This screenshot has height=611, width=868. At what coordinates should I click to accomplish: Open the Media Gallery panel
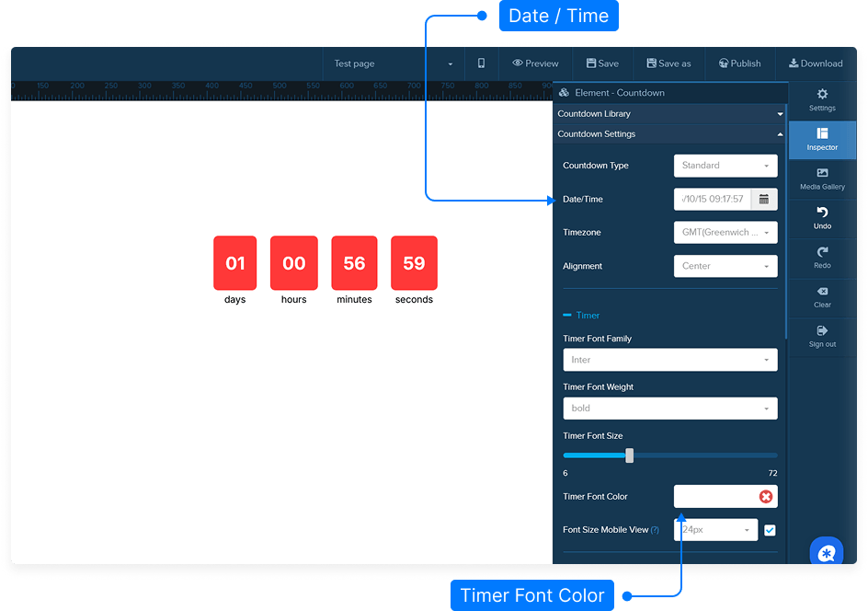822,173
